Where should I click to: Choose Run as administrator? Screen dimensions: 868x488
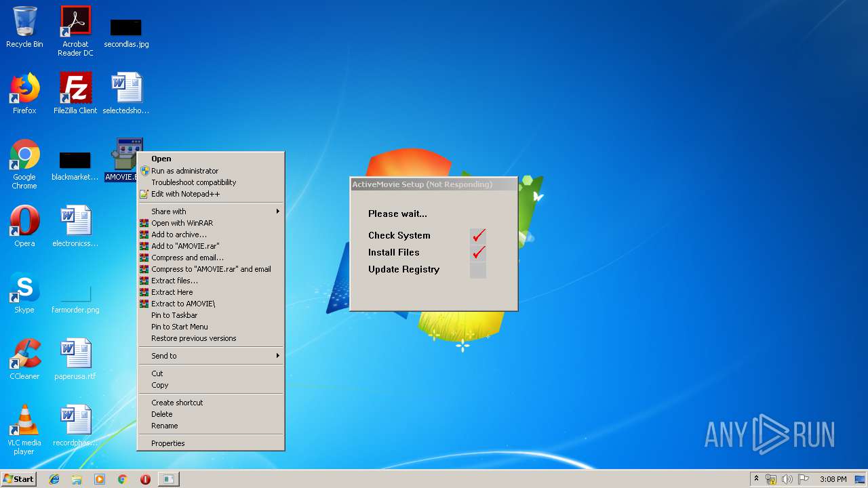211,171
